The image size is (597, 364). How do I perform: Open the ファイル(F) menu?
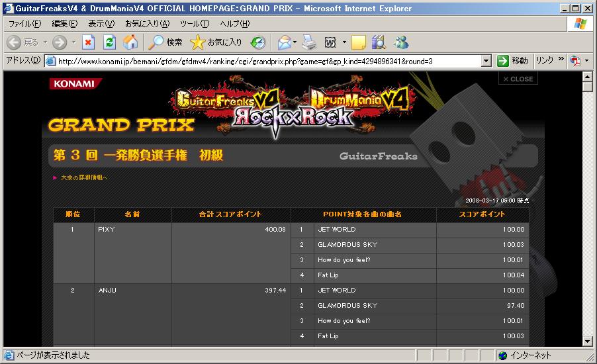tap(24, 24)
